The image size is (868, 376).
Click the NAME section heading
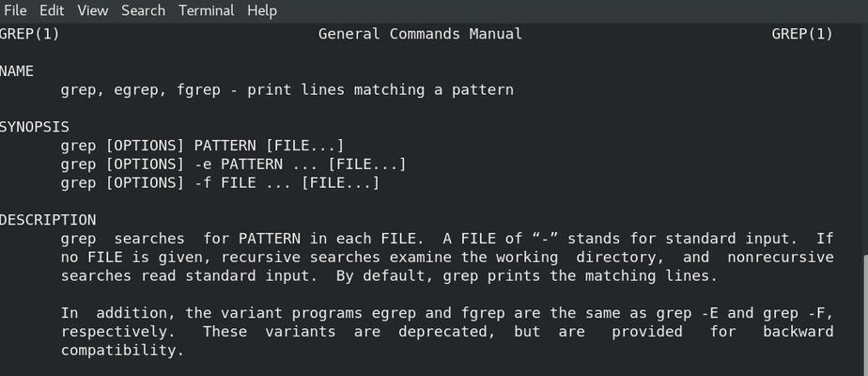pos(17,71)
